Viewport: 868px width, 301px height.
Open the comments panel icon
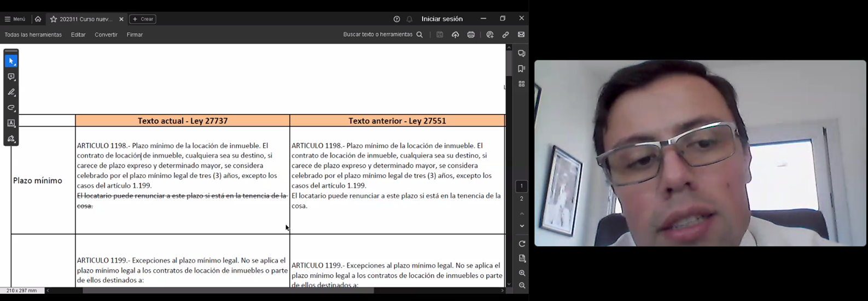tap(522, 54)
